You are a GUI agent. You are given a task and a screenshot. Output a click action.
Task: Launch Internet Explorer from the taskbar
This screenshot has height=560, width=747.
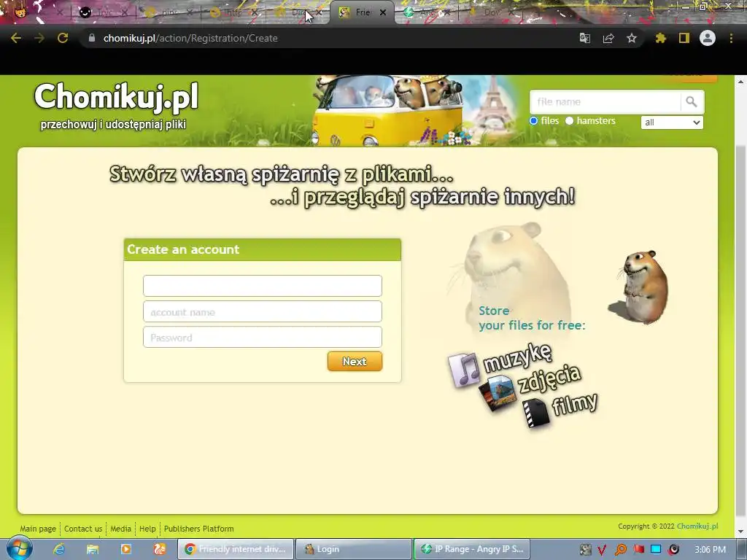pyautogui.click(x=59, y=549)
